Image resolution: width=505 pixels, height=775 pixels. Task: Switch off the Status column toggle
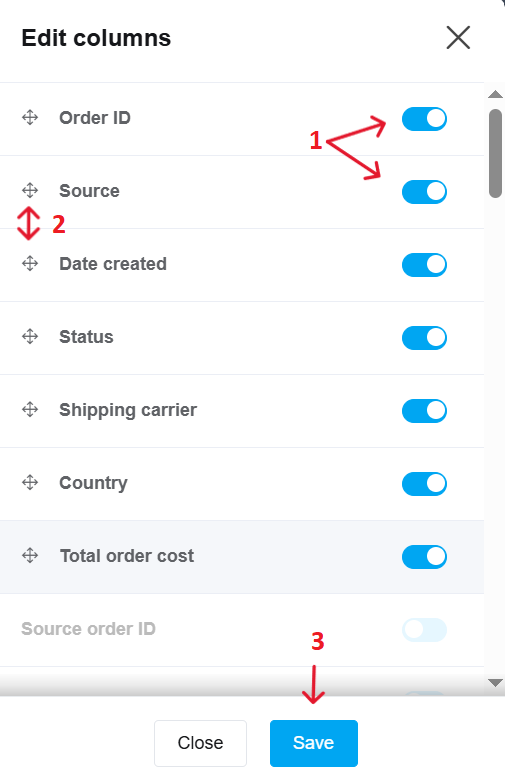[424, 338]
